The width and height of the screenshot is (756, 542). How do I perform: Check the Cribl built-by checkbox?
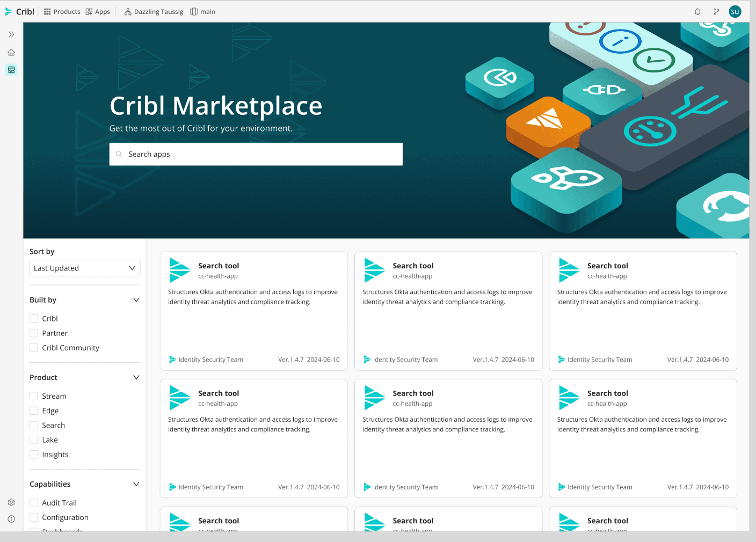click(34, 318)
